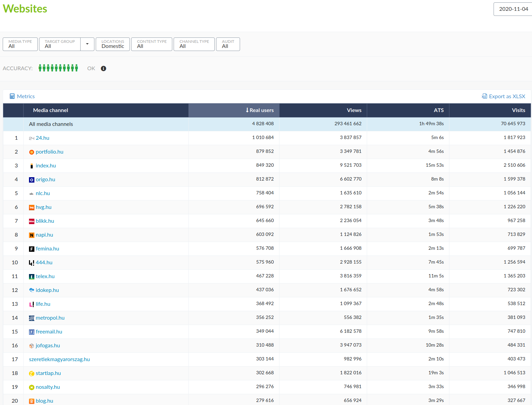Open the 24.hu channel link

coord(42,138)
